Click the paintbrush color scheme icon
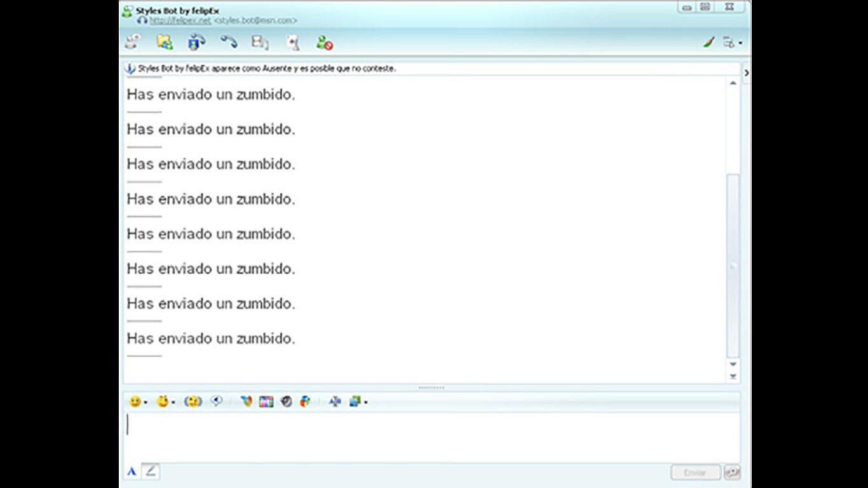868x488 pixels. [709, 43]
